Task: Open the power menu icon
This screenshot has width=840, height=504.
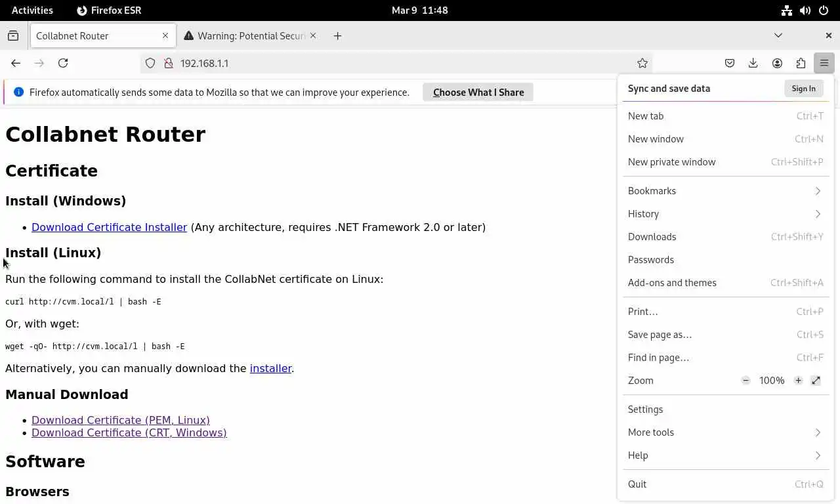Action: coord(823,10)
